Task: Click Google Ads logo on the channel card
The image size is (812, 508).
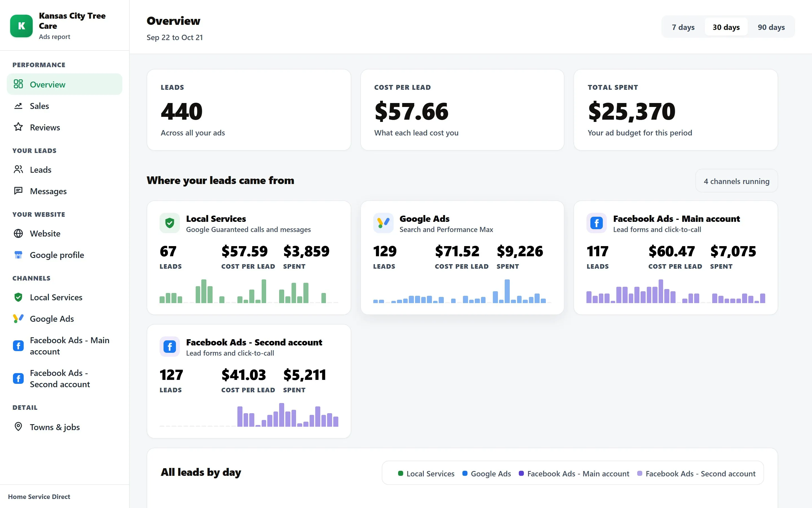Action: [383, 223]
